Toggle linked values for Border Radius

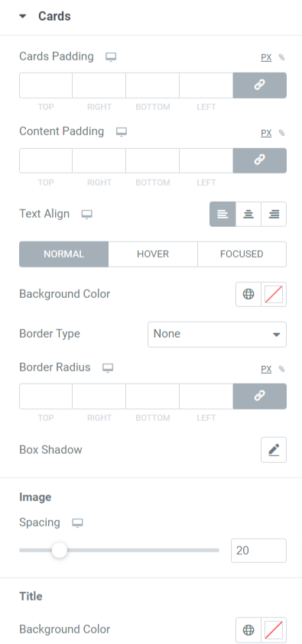click(x=259, y=396)
